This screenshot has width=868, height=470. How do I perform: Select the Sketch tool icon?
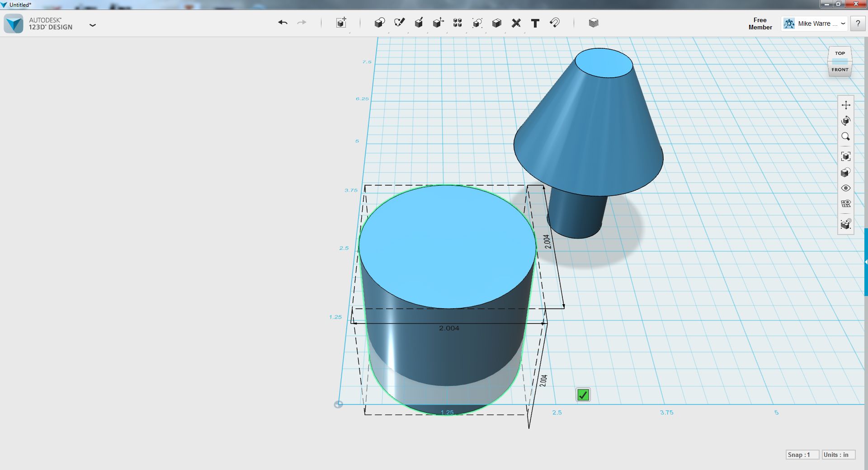399,23
